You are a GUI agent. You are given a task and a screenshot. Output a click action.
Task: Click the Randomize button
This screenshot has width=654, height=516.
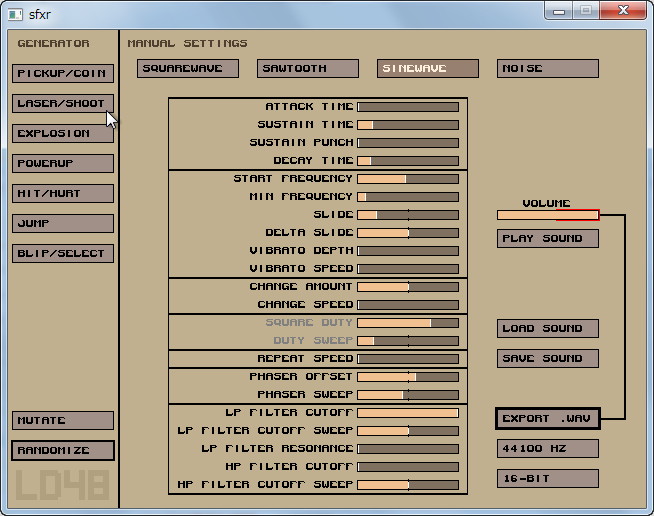click(x=63, y=451)
